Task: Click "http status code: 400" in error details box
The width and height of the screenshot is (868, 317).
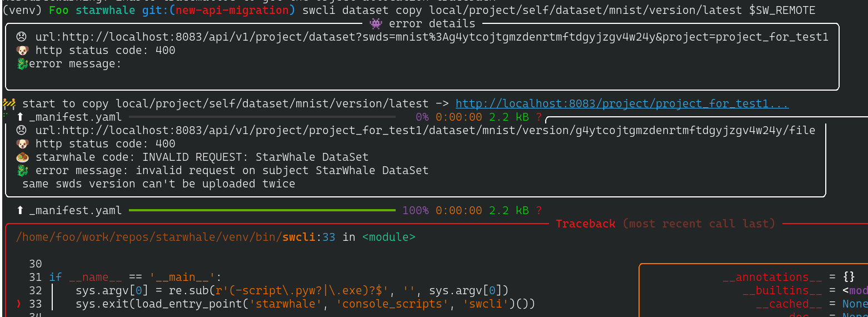Action: 105,51
